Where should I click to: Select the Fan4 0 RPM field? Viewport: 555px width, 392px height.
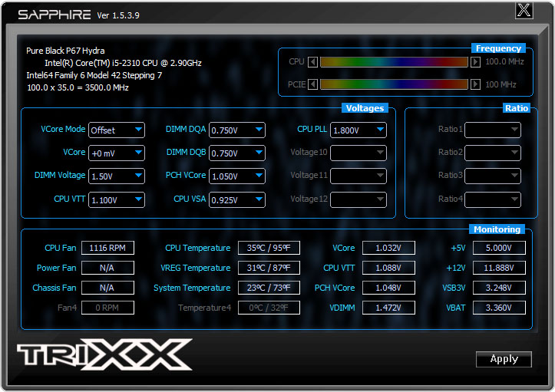(x=107, y=308)
